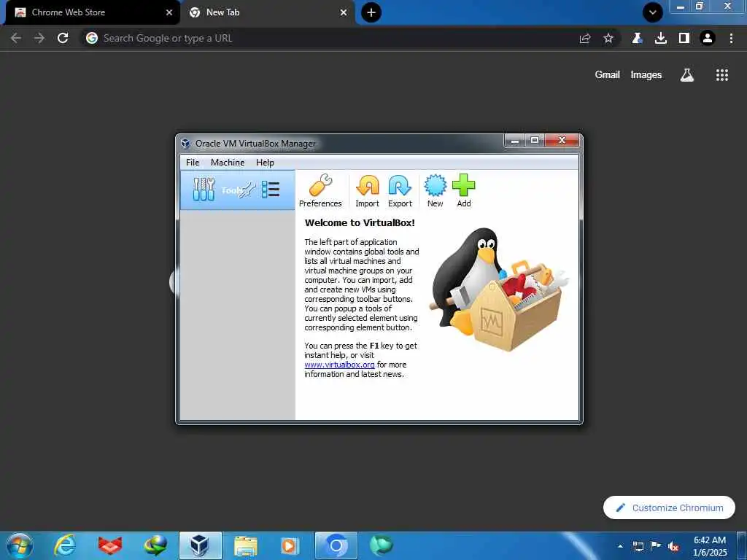Select the Tools item in VirtualBox sidebar

pyautogui.click(x=237, y=190)
